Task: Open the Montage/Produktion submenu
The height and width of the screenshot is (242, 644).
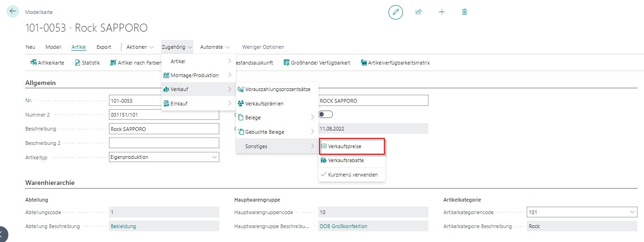Action: (198, 75)
